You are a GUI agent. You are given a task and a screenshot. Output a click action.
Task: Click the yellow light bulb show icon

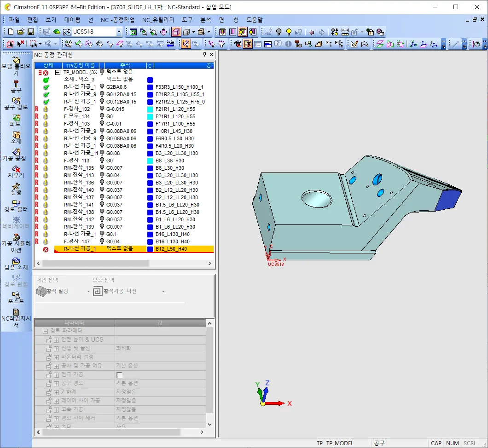tap(289, 32)
